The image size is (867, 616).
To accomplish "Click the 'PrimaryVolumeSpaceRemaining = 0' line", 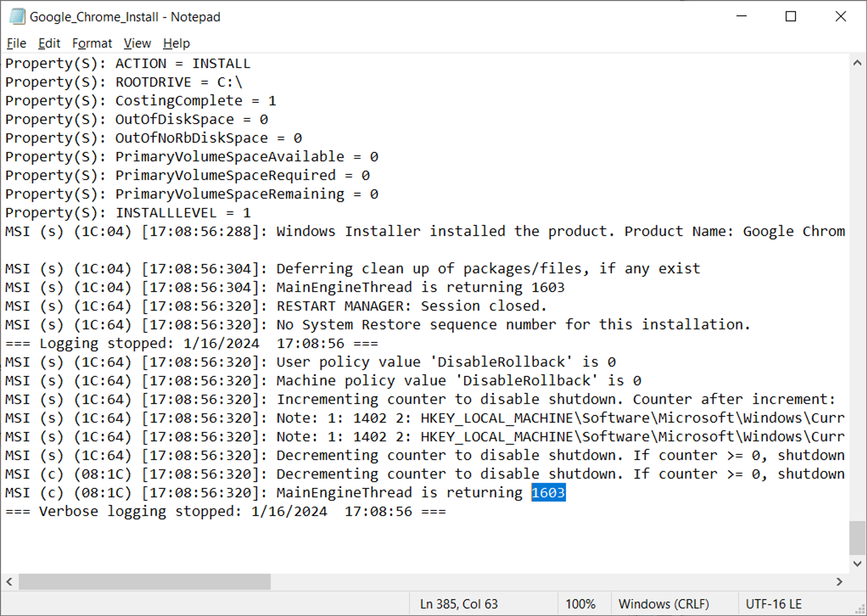I will click(x=191, y=194).
